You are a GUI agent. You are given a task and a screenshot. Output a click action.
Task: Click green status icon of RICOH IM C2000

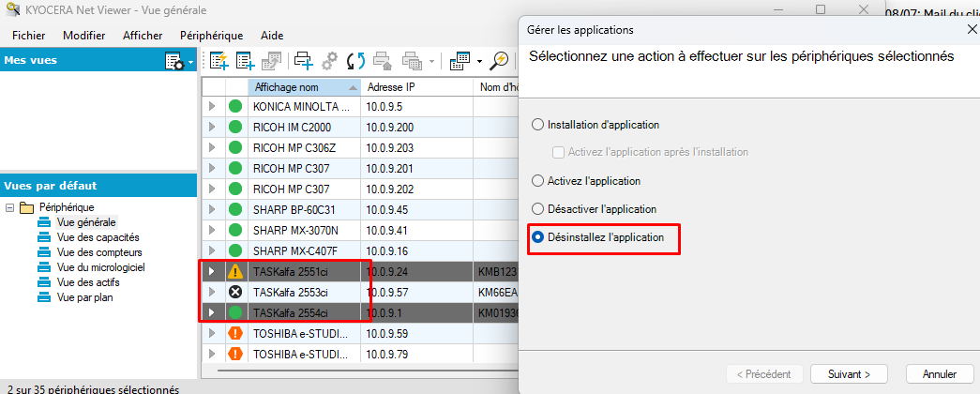235,127
